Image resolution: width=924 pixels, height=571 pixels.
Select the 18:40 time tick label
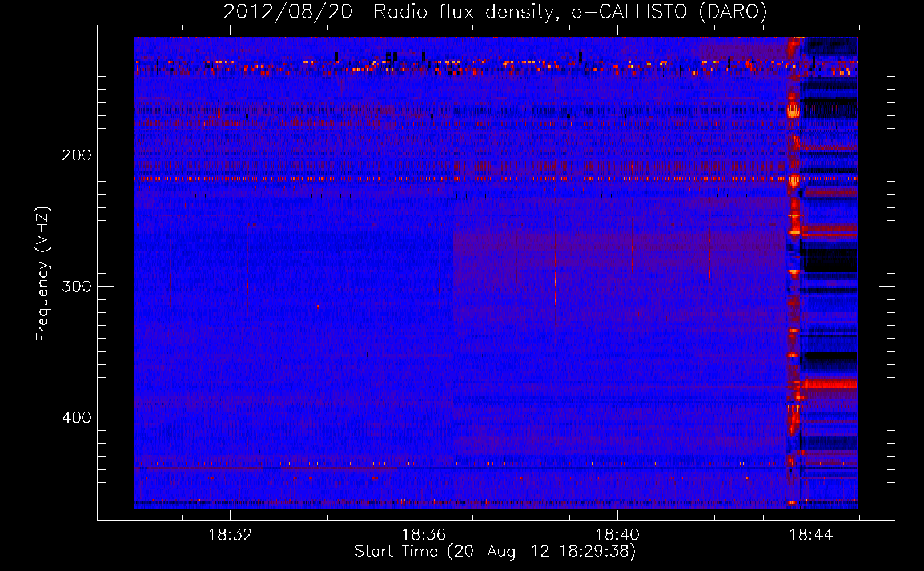(617, 535)
